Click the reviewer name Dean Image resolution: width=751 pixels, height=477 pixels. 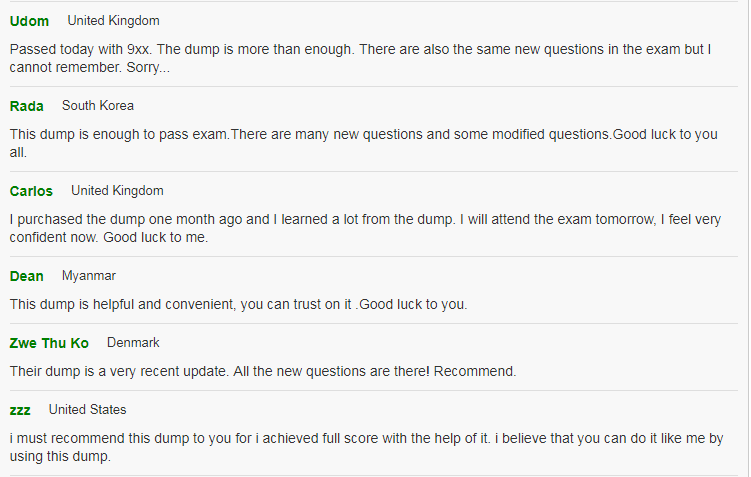click(26, 276)
